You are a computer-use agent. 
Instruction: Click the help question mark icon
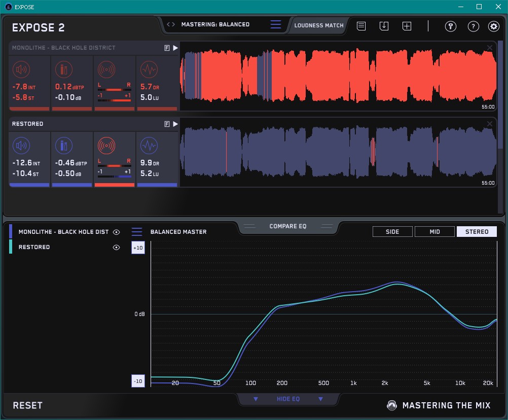point(473,26)
